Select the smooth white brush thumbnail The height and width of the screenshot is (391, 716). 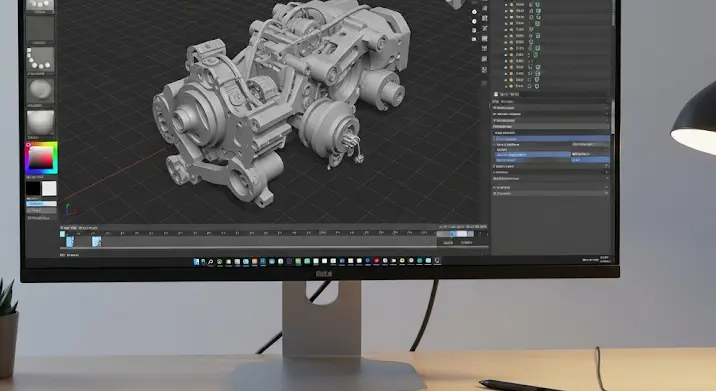tap(40, 122)
